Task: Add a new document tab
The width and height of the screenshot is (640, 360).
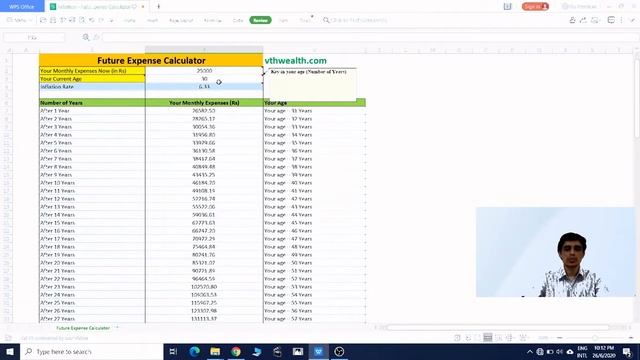Action: [158, 7]
